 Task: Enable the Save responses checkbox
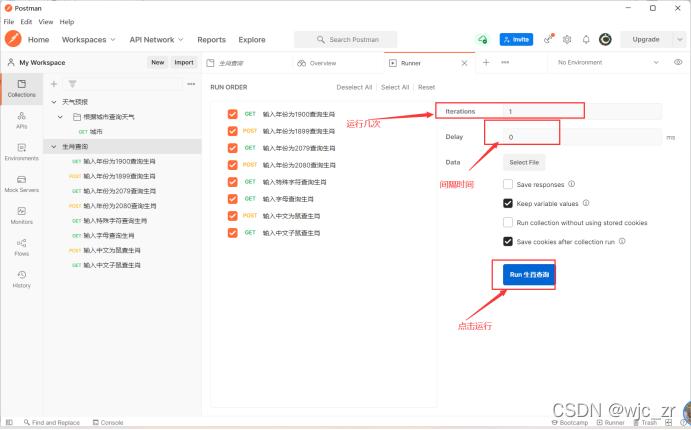click(x=508, y=184)
